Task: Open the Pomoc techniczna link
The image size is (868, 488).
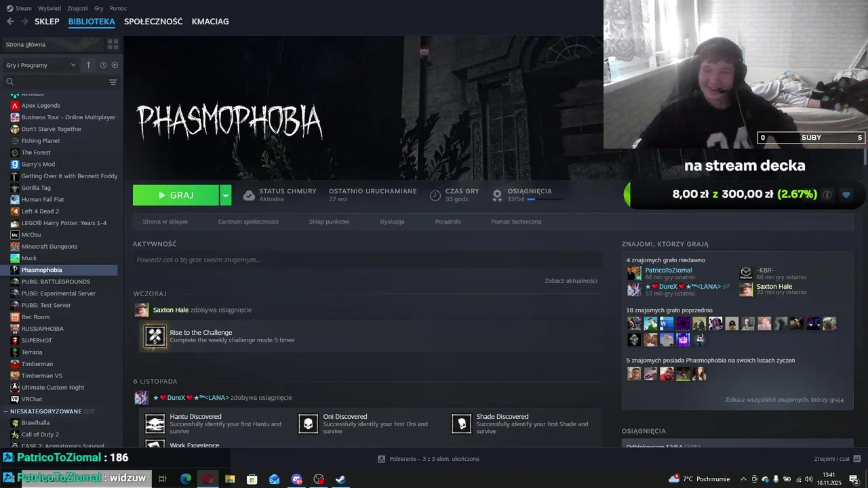Action: point(516,222)
